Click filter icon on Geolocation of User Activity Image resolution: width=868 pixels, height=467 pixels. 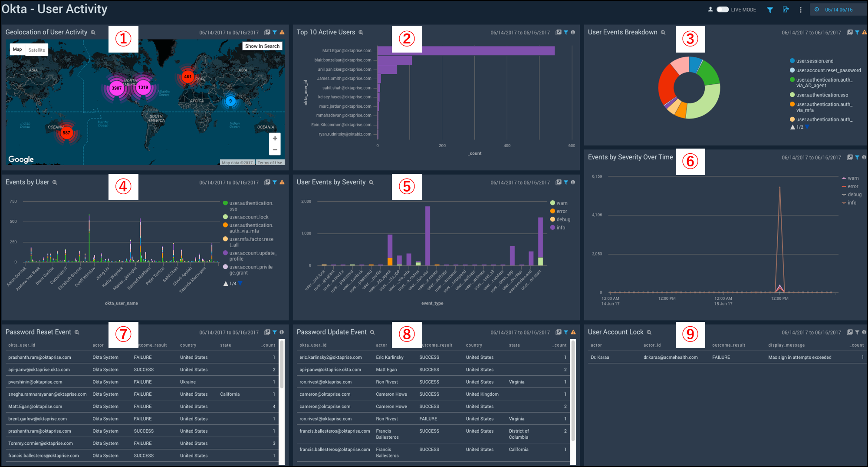[275, 33]
